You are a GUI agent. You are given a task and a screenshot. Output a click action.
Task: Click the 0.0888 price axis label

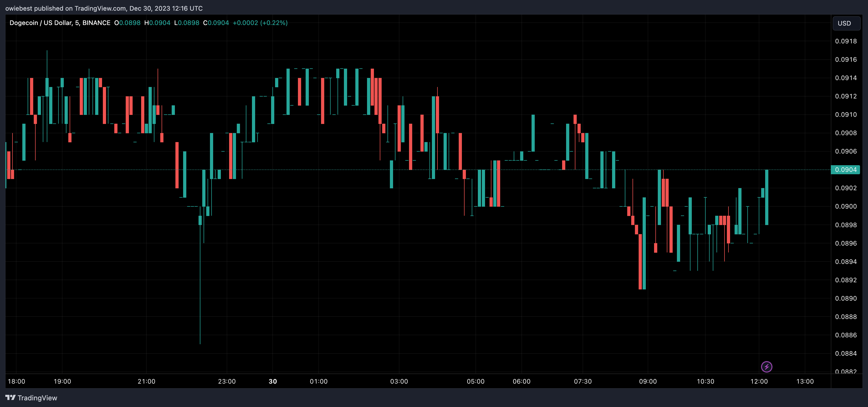coord(846,317)
